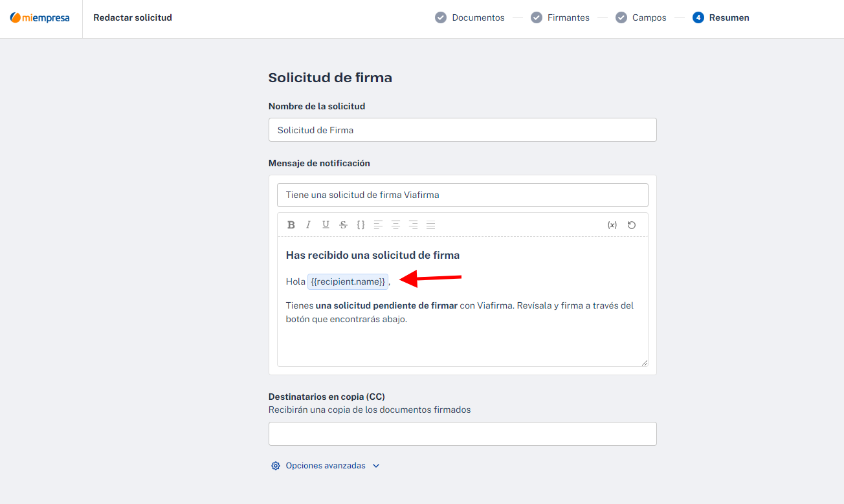
Task: Go to the Firmantes step
Action: [561, 17]
